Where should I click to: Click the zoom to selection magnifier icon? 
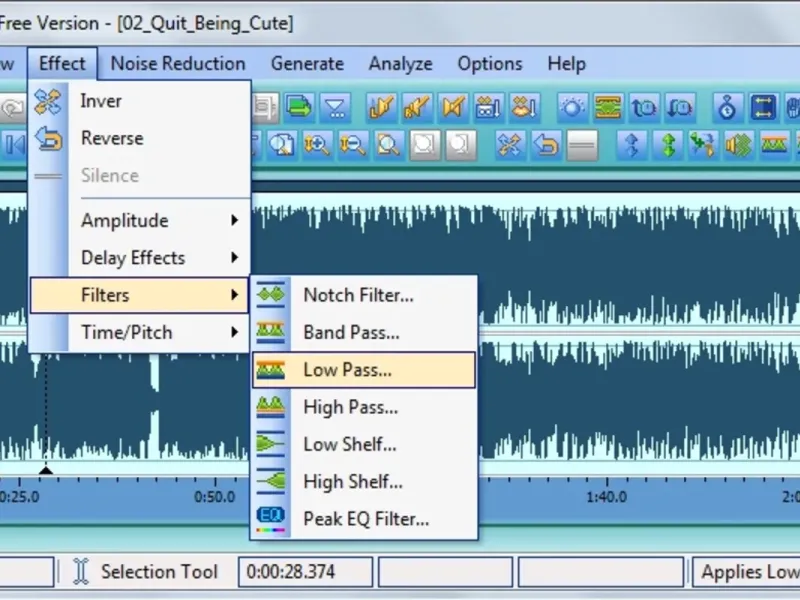(x=281, y=145)
